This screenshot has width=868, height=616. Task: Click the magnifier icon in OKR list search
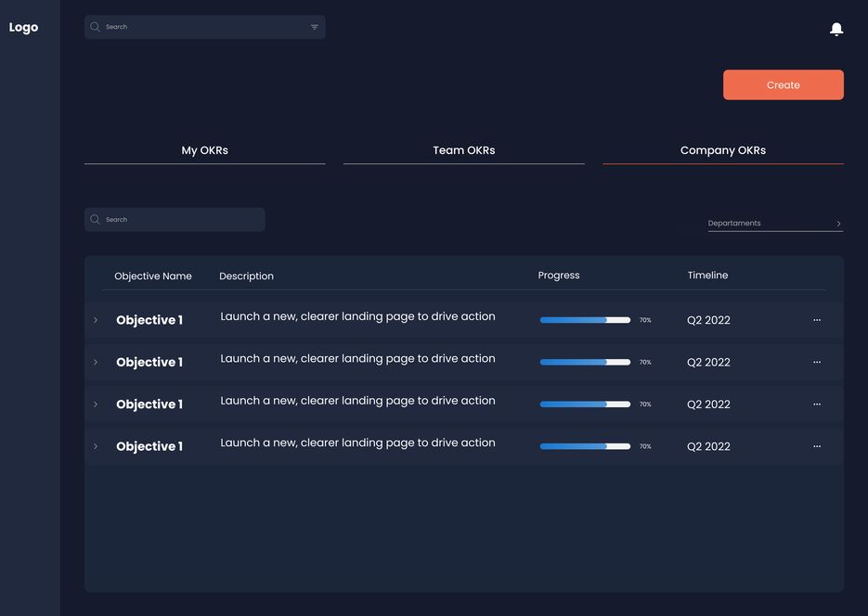click(x=96, y=220)
